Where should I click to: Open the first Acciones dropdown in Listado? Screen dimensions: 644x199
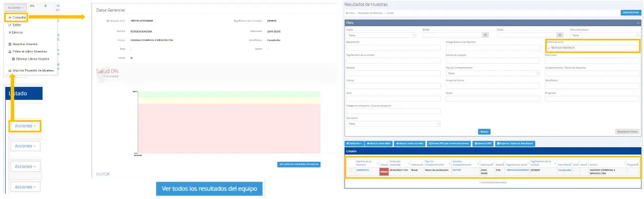25,126
